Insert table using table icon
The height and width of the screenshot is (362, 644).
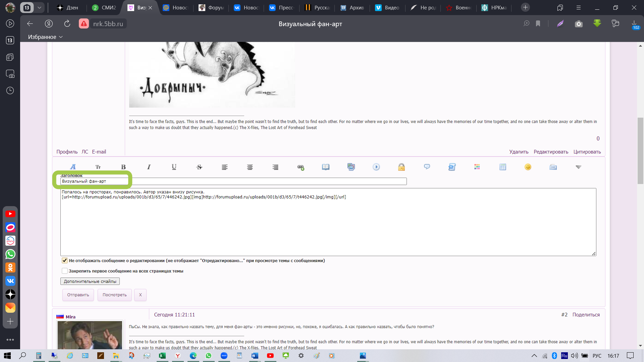click(503, 167)
